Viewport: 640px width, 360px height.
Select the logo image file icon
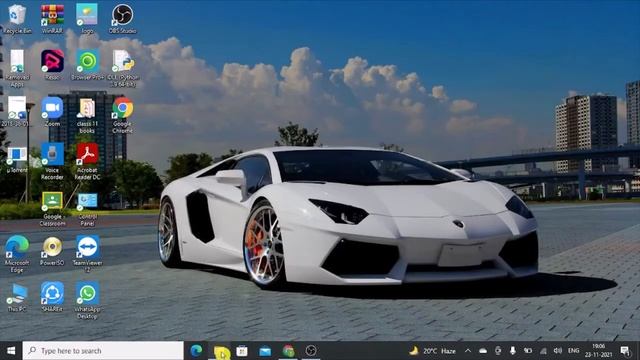click(x=87, y=18)
